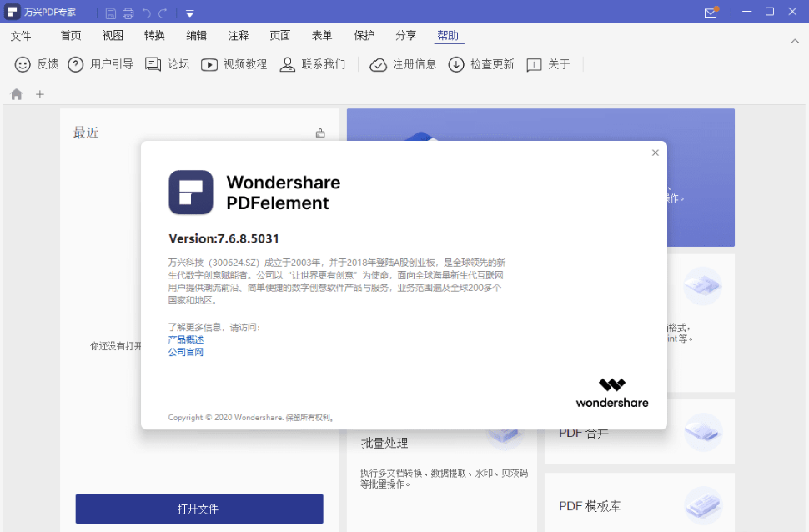Switch to the 视图 tab
Image resolution: width=809 pixels, height=532 pixels.
tap(113, 35)
